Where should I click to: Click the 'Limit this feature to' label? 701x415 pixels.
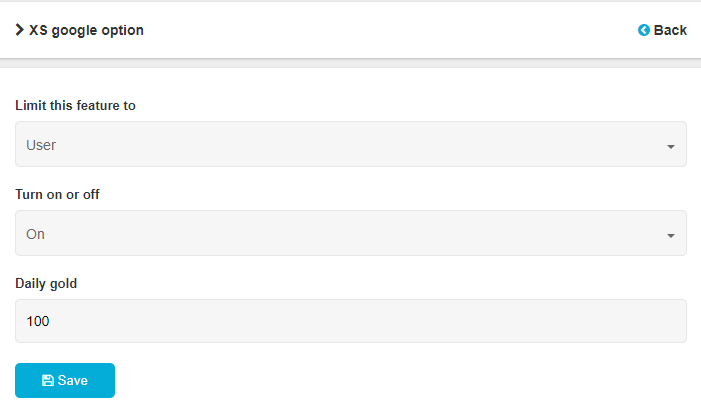[75, 105]
